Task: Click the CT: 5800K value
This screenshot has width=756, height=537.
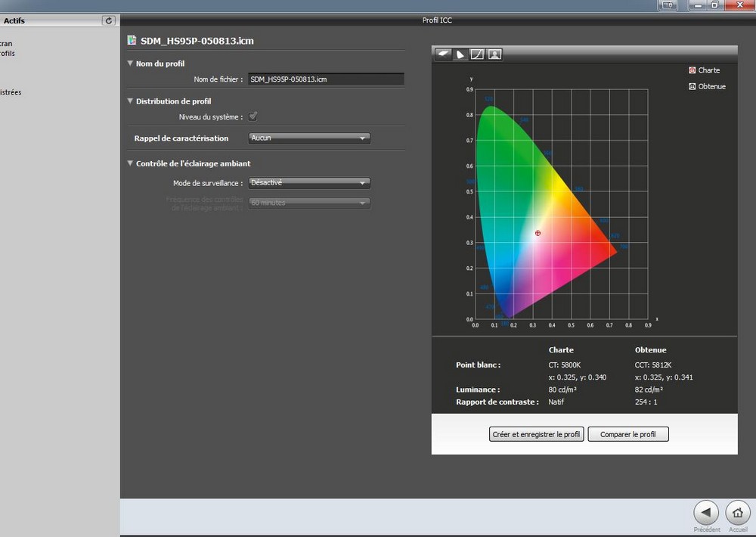Action: pos(564,365)
